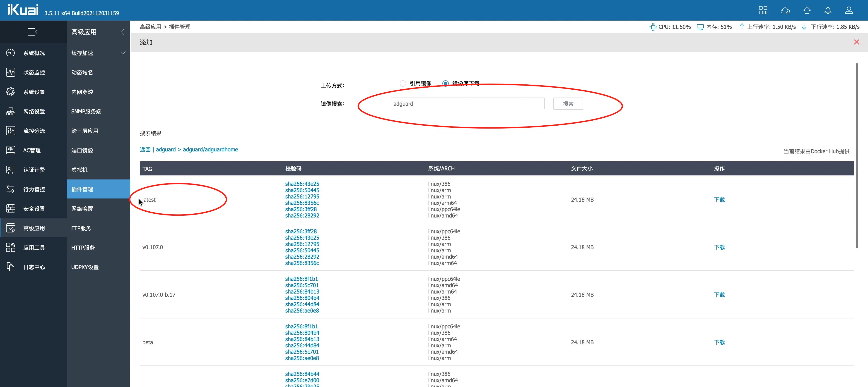Open the user account icon
The height and width of the screenshot is (387, 868).
849,10
